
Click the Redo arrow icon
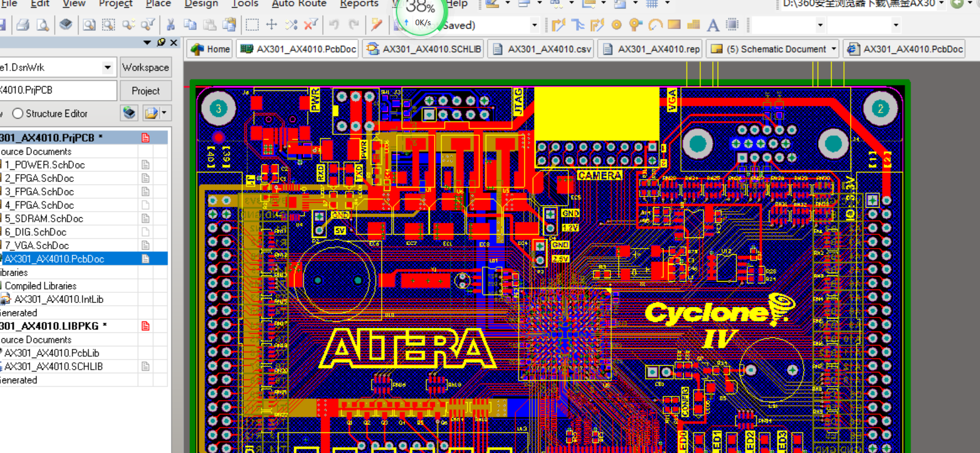coord(354,25)
